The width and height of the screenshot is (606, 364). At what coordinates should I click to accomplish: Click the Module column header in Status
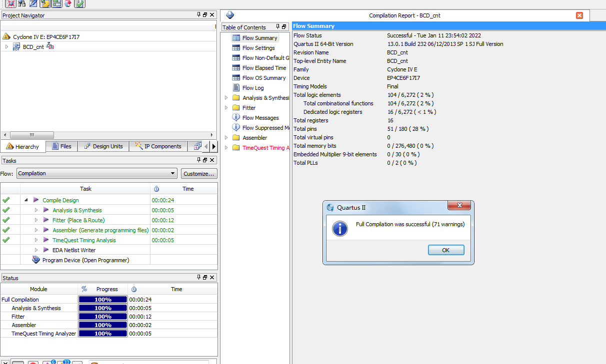coord(39,289)
